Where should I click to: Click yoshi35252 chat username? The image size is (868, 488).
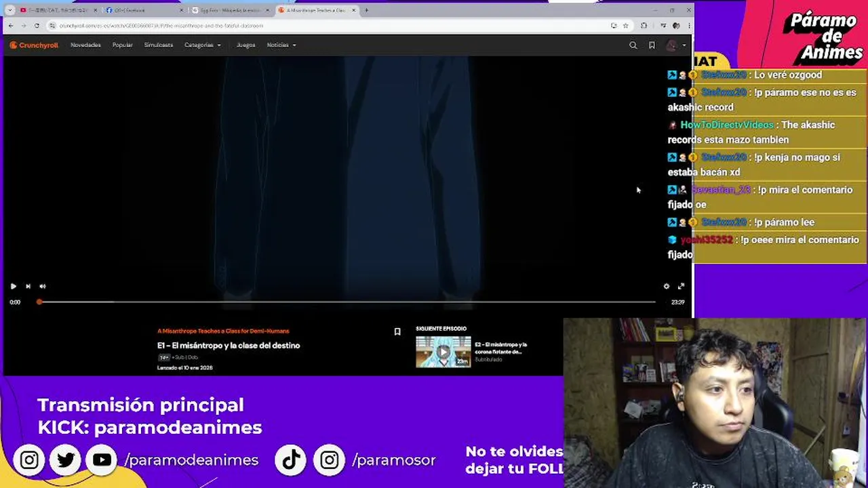coord(707,240)
